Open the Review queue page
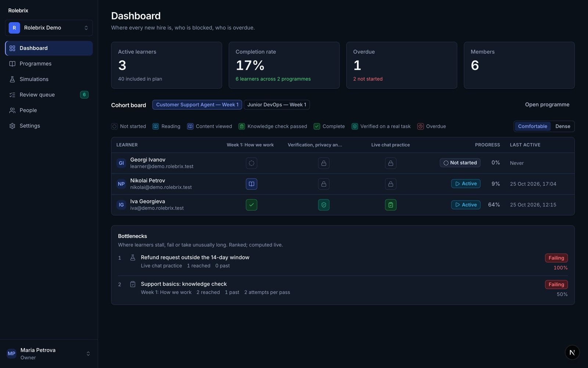 pos(49,95)
